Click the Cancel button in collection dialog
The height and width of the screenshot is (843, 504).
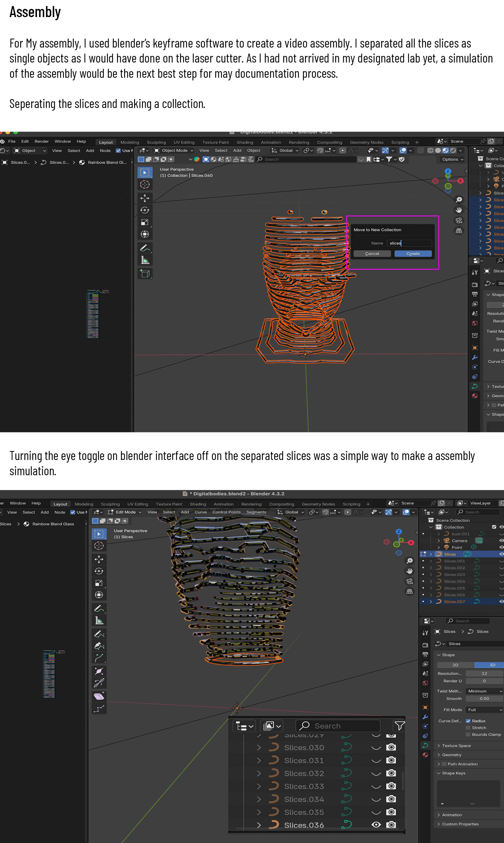[x=372, y=254]
